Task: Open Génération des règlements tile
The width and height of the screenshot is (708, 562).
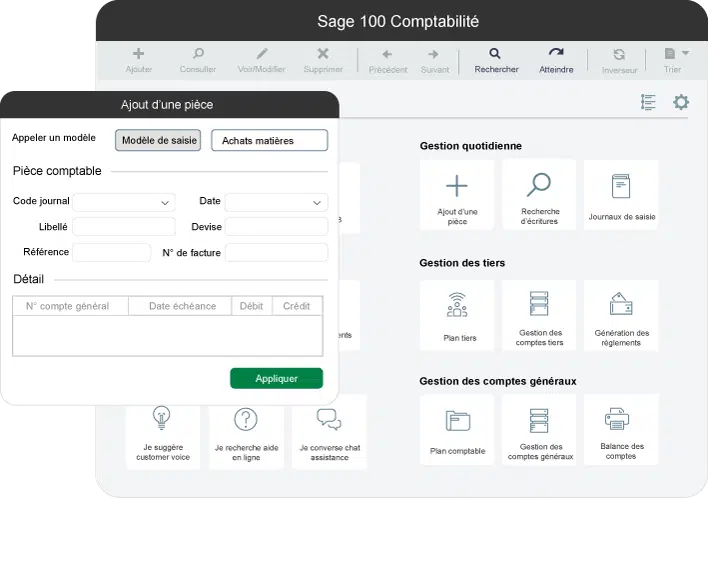Action: point(621,315)
